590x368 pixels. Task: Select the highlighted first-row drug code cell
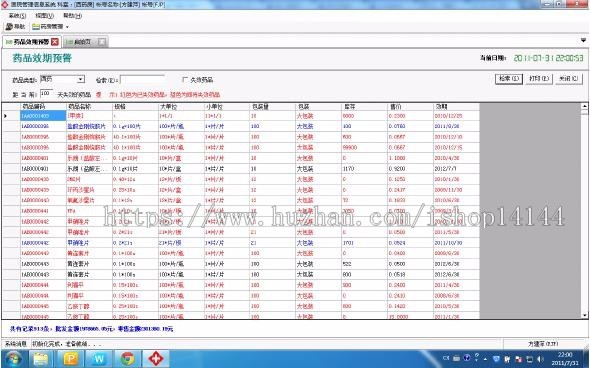click(43, 116)
